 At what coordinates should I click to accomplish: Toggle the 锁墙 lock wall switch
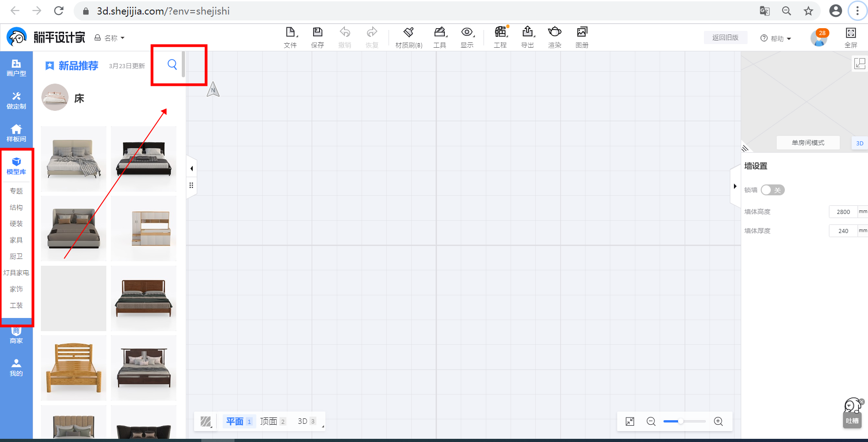point(773,190)
